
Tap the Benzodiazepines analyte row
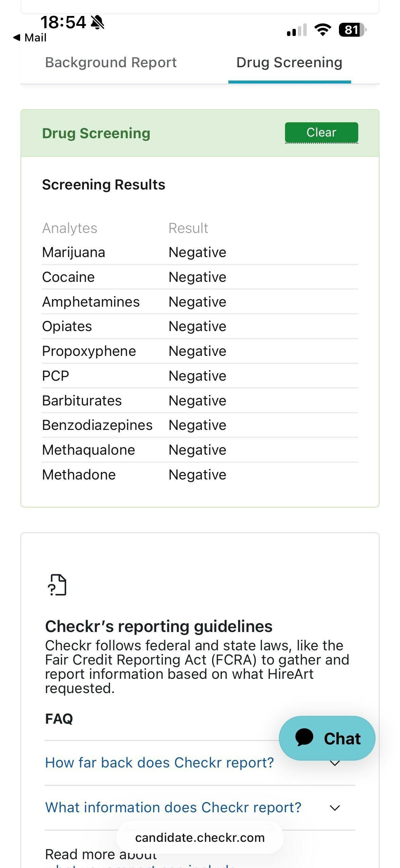97,425
